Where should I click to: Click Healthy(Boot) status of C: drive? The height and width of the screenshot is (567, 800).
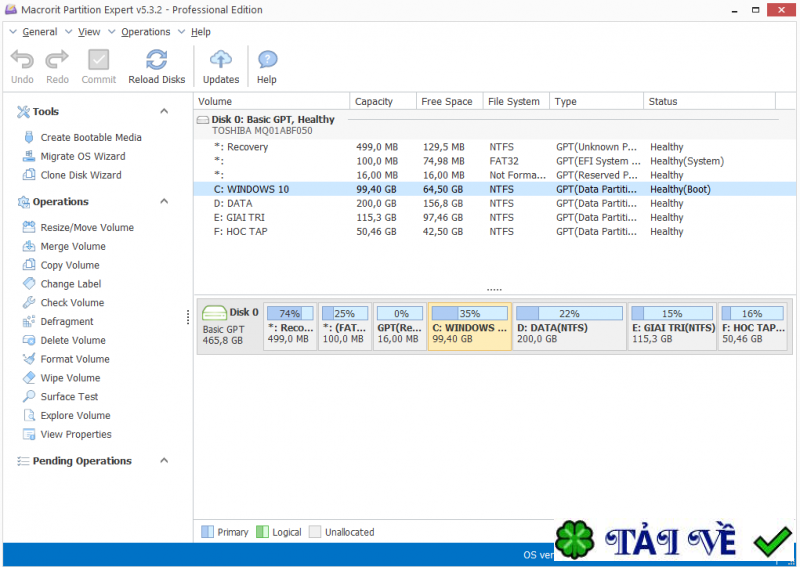680,189
